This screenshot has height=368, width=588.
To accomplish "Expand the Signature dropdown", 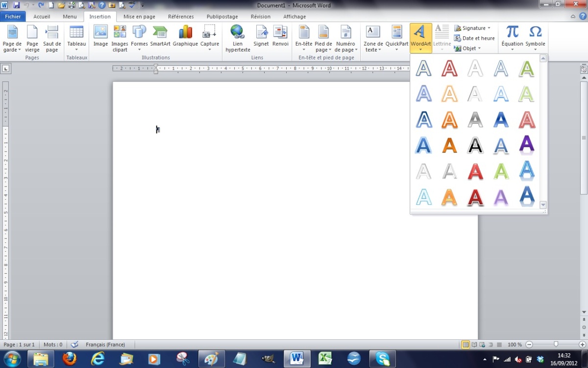I will (472, 28).
